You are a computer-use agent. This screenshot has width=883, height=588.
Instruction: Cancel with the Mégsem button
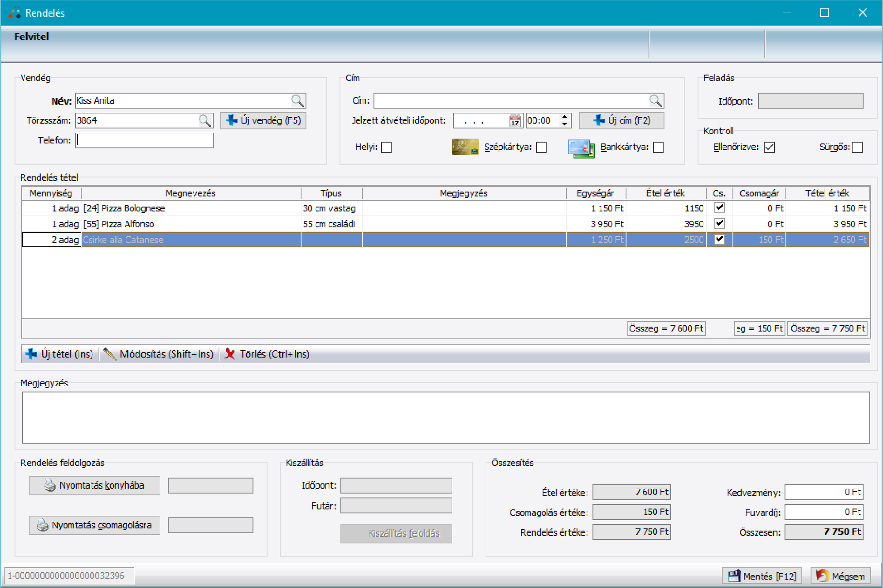[841, 576]
